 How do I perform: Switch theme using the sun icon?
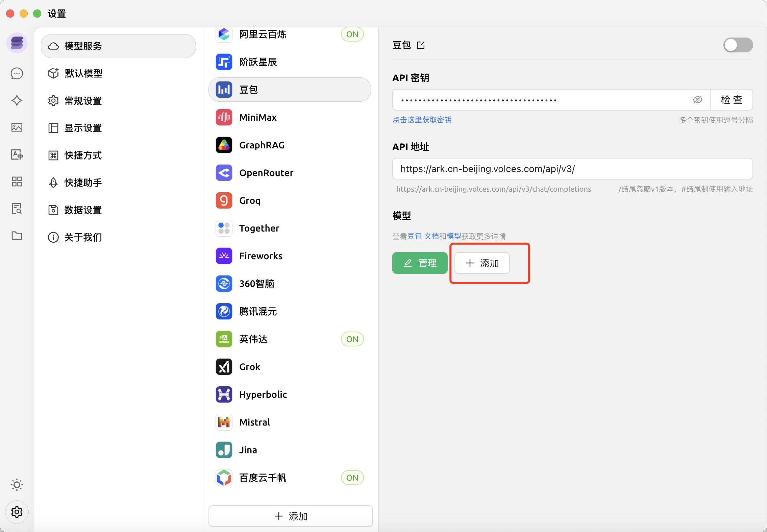coord(17,485)
